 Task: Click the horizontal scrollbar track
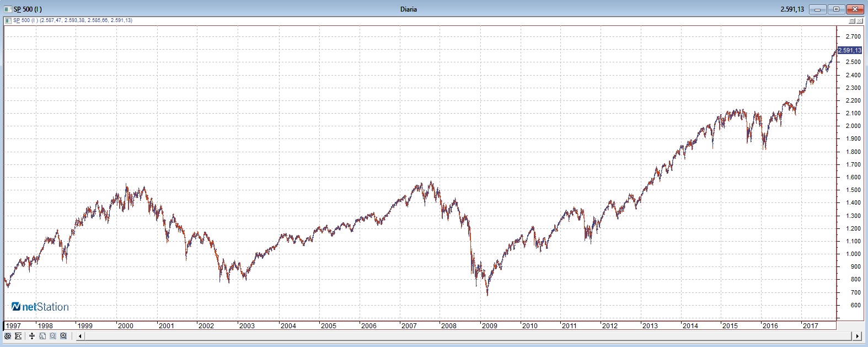pyautogui.click(x=469, y=336)
